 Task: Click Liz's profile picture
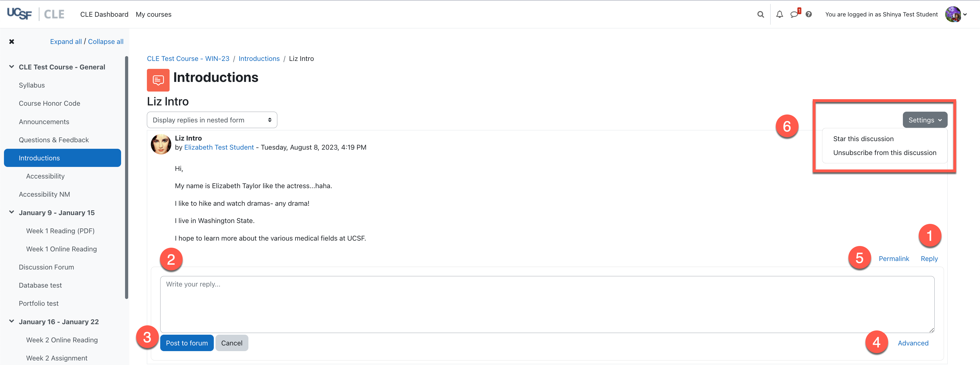[161, 144]
